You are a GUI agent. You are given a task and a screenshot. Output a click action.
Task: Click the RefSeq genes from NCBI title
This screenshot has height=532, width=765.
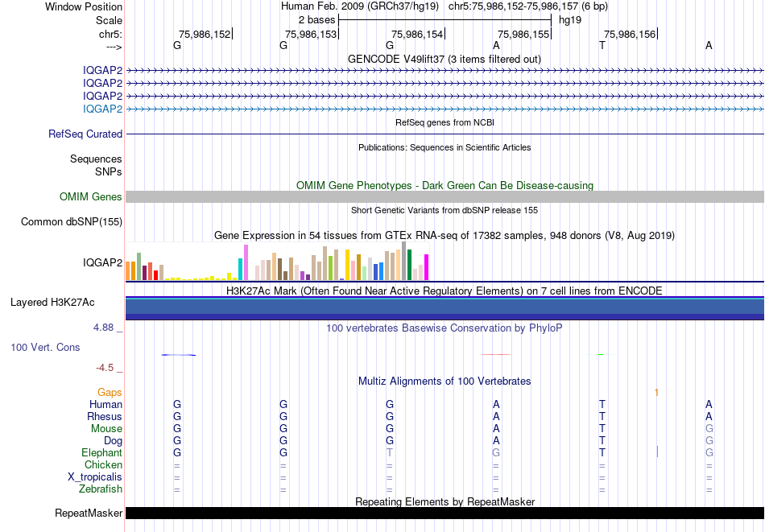pyautogui.click(x=445, y=122)
